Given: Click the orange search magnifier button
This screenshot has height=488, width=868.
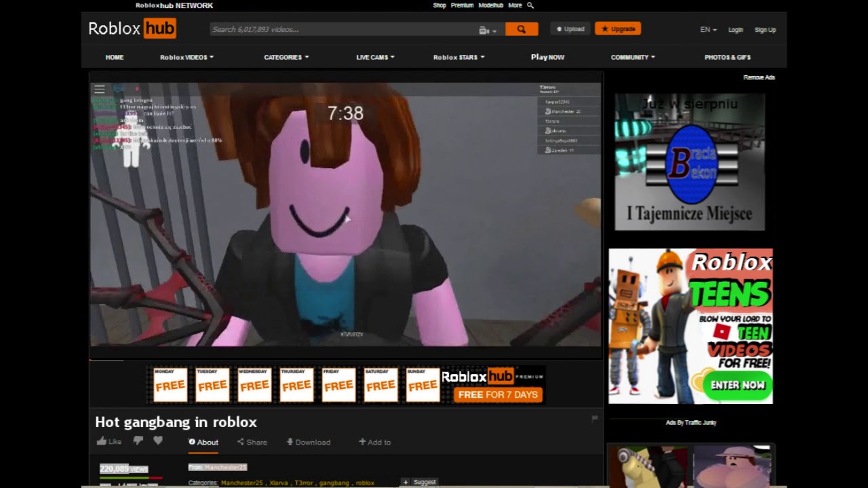Looking at the screenshot, I should [521, 29].
